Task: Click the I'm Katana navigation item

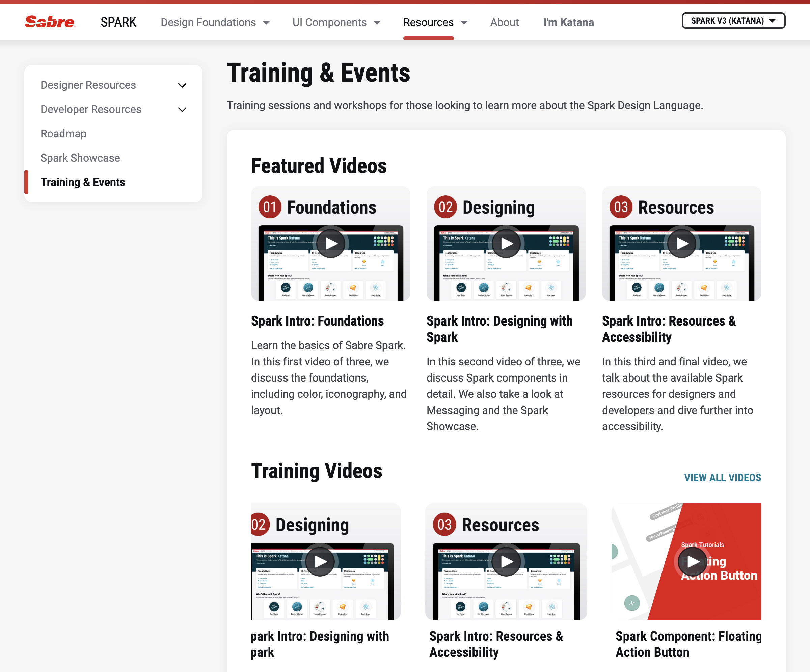Action: point(568,22)
